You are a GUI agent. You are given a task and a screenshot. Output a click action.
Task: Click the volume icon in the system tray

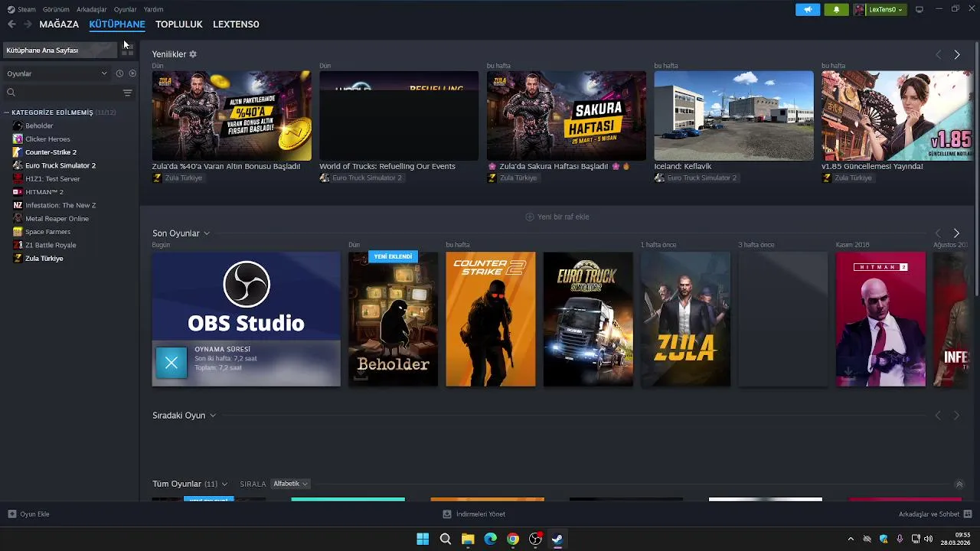click(x=929, y=539)
